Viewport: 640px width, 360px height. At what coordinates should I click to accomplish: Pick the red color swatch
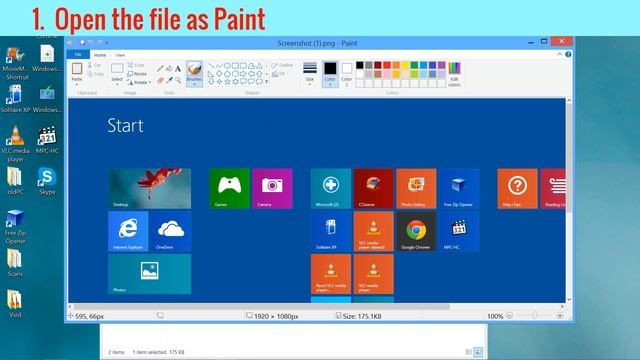click(387, 65)
